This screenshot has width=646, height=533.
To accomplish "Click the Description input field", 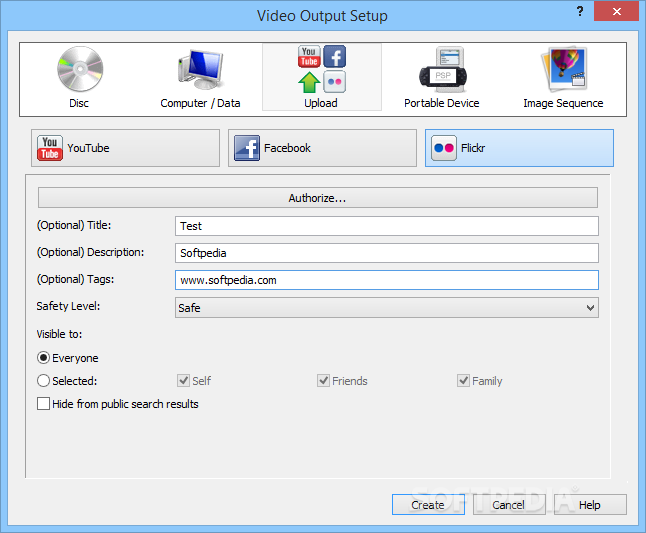I will [x=386, y=253].
